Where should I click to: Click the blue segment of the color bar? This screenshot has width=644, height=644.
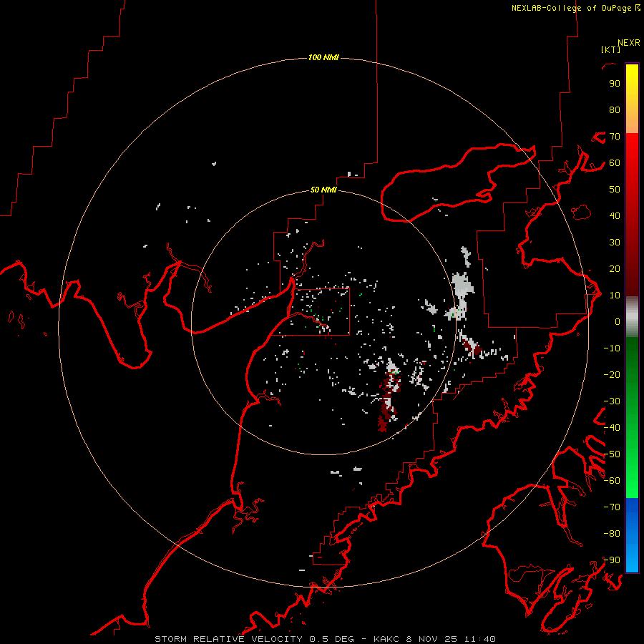632,535
